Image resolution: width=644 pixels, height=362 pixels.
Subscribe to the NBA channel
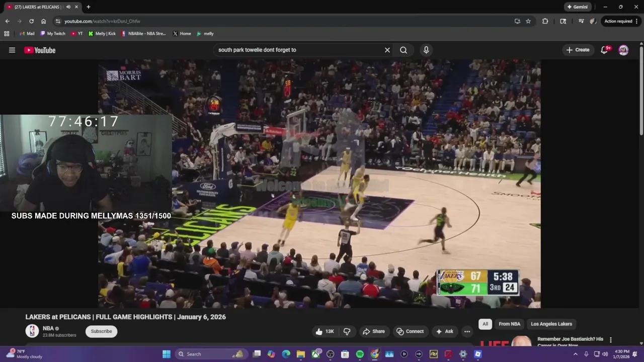coord(101,331)
